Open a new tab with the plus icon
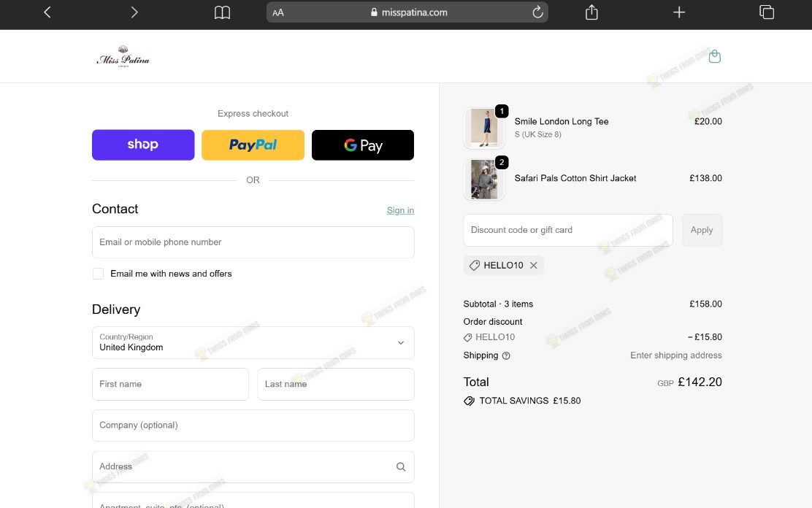The image size is (812, 508). click(679, 12)
